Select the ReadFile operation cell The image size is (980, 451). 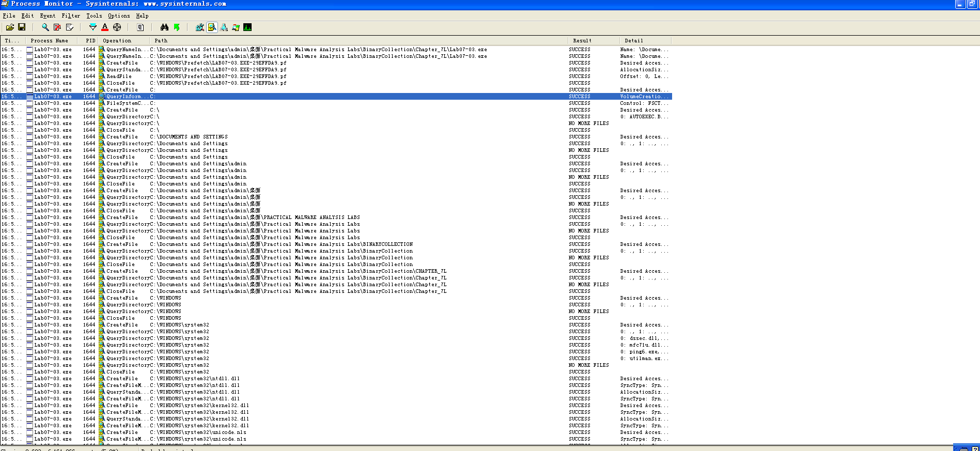[119, 76]
